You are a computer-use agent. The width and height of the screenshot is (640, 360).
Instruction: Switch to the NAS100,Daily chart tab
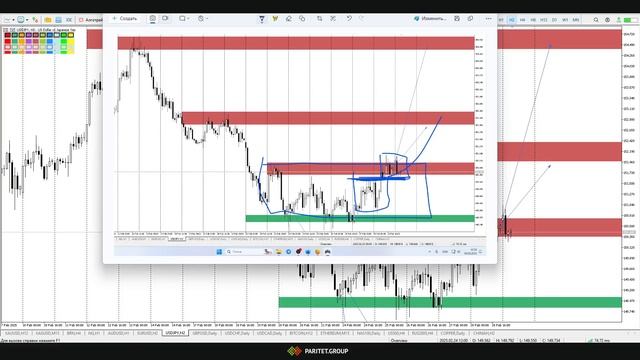tap(368, 333)
